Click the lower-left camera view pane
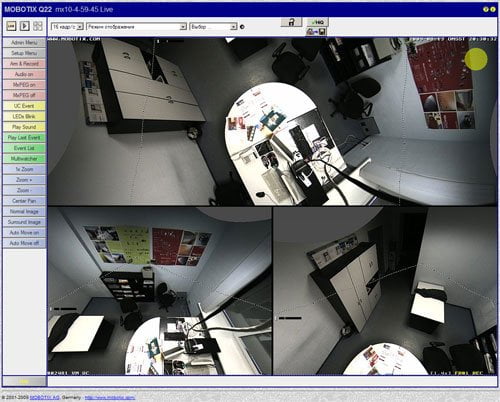The image size is (500, 402). (160, 291)
